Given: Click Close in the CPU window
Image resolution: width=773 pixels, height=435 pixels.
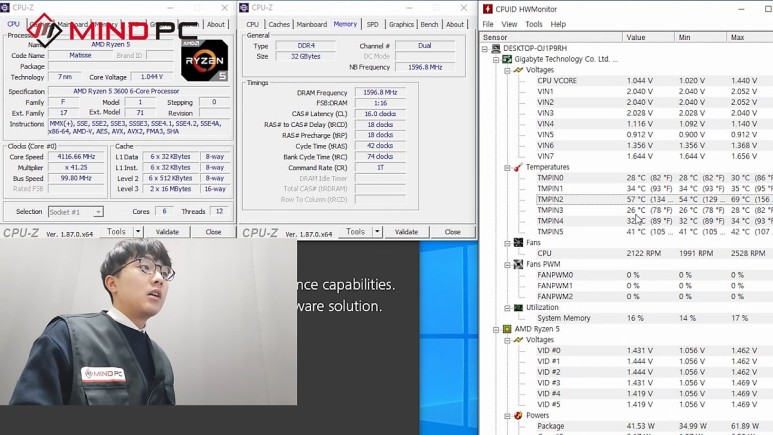Looking at the screenshot, I should [213, 232].
